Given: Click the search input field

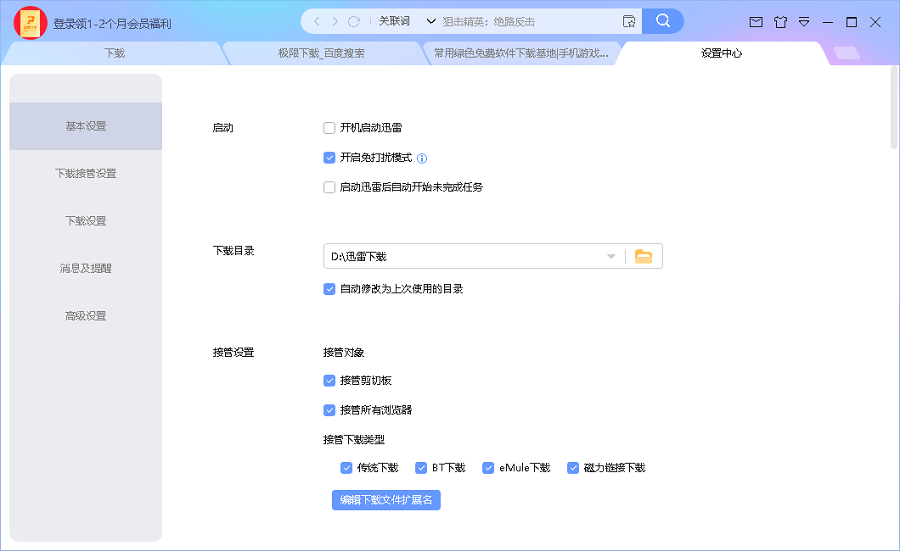Looking at the screenshot, I should coord(528,22).
